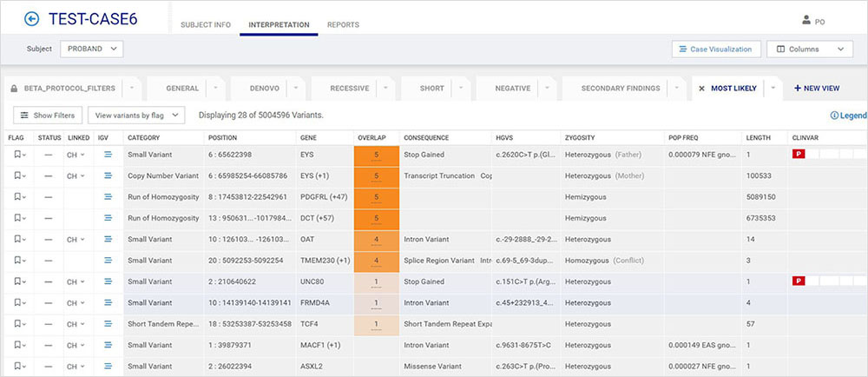
Task: Open Case Visualization
Action: (x=717, y=50)
